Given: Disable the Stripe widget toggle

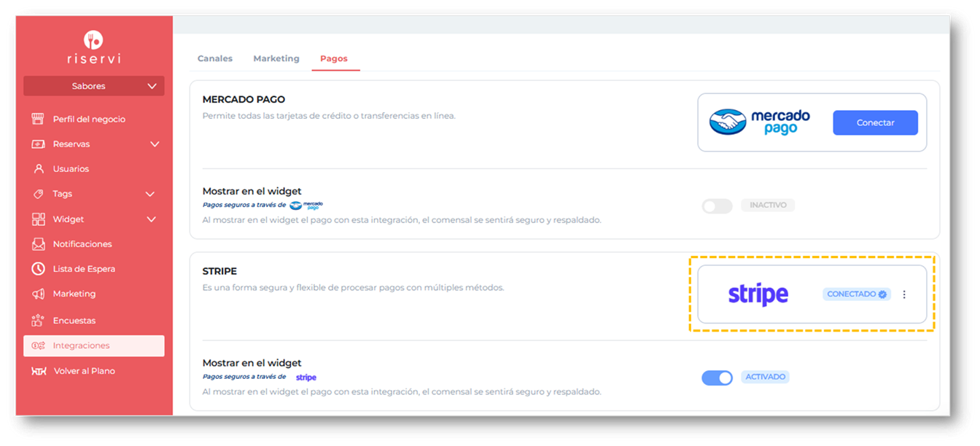Looking at the screenshot, I should click(717, 377).
